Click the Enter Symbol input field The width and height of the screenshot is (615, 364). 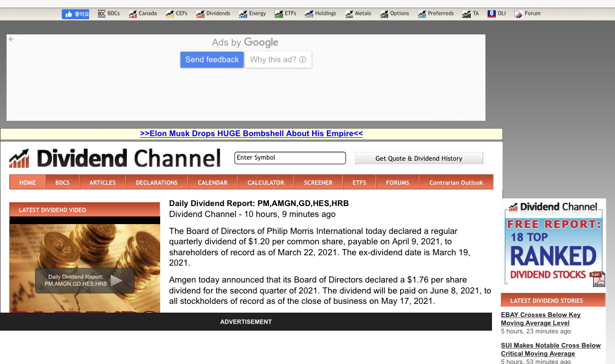(x=290, y=158)
